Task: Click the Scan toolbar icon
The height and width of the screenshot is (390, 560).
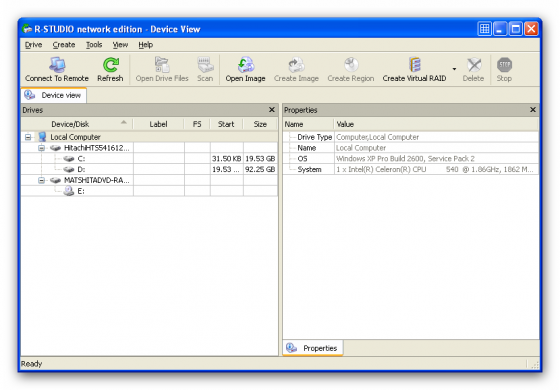Action: (x=205, y=65)
